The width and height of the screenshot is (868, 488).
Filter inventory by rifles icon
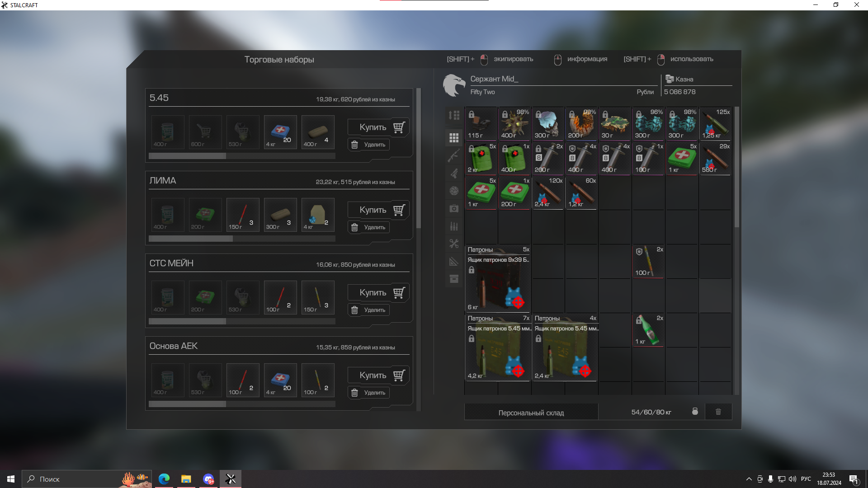click(454, 155)
